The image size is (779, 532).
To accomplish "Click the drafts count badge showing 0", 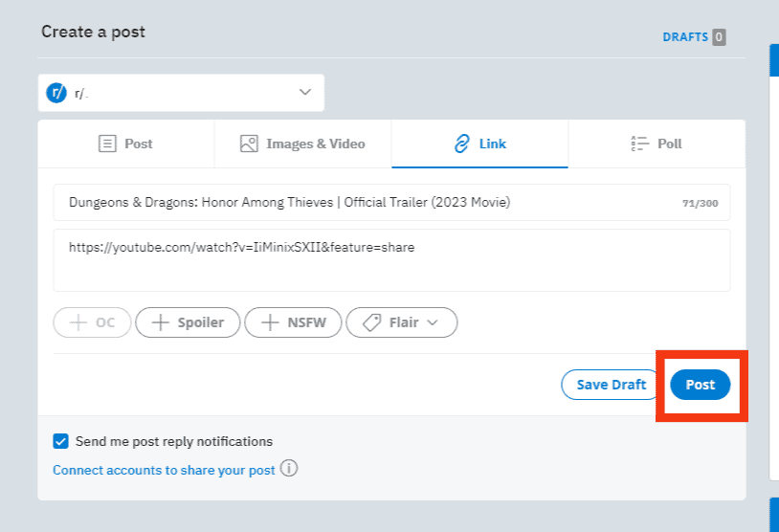I will [719, 37].
